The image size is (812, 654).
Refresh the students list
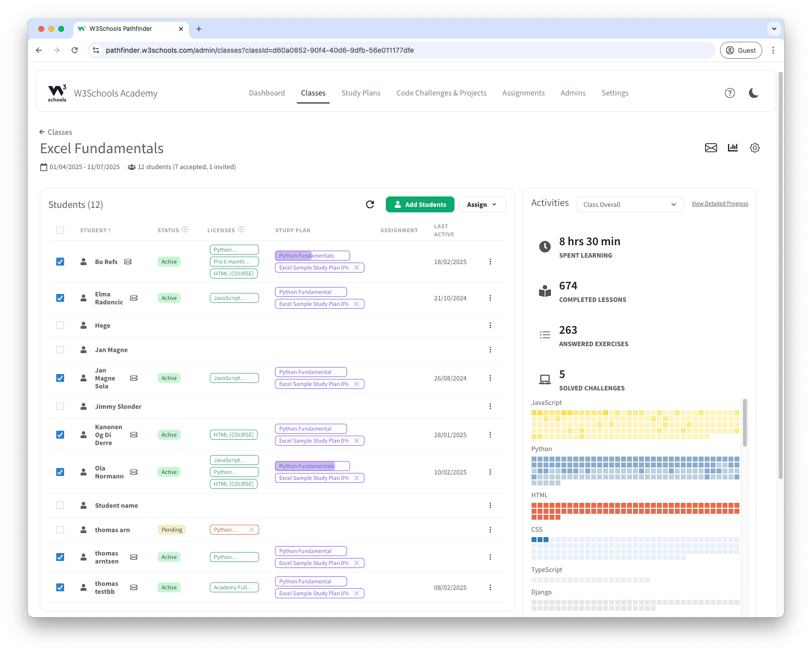pyautogui.click(x=370, y=204)
